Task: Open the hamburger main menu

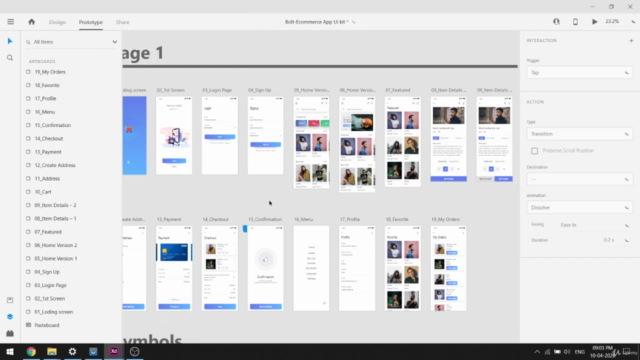Action: coord(11,22)
